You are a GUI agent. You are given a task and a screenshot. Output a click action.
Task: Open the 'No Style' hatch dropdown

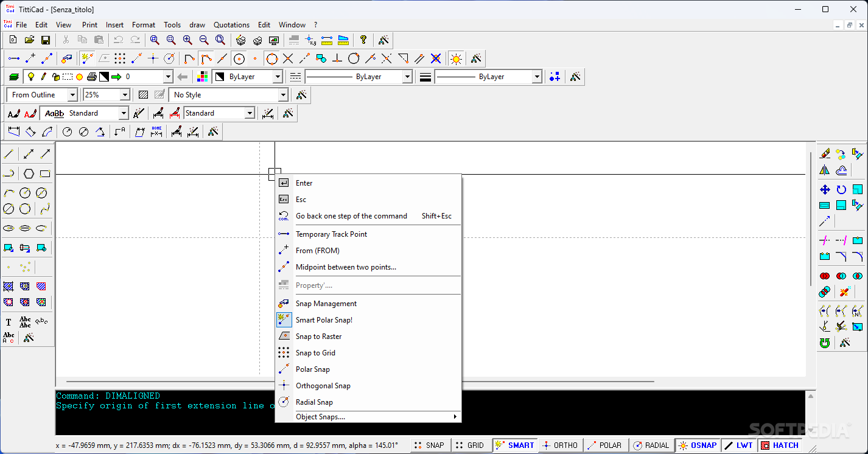pyautogui.click(x=282, y=95)
